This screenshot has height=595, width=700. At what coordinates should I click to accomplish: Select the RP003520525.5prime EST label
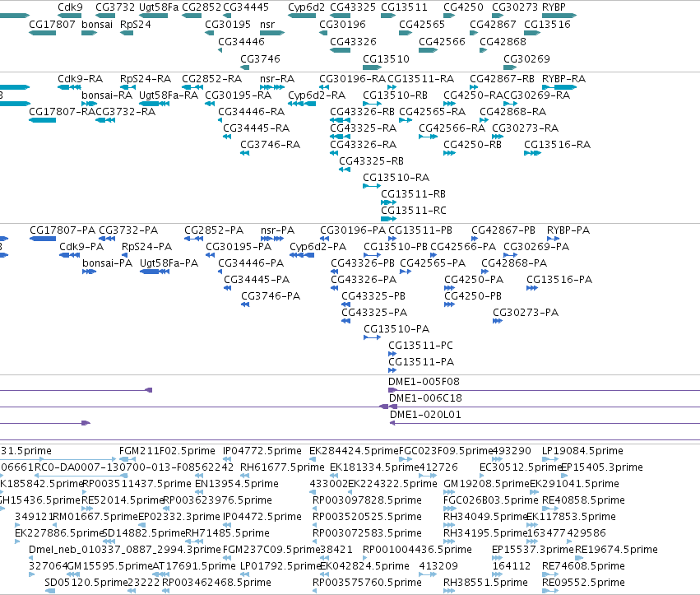pos(368,517)
